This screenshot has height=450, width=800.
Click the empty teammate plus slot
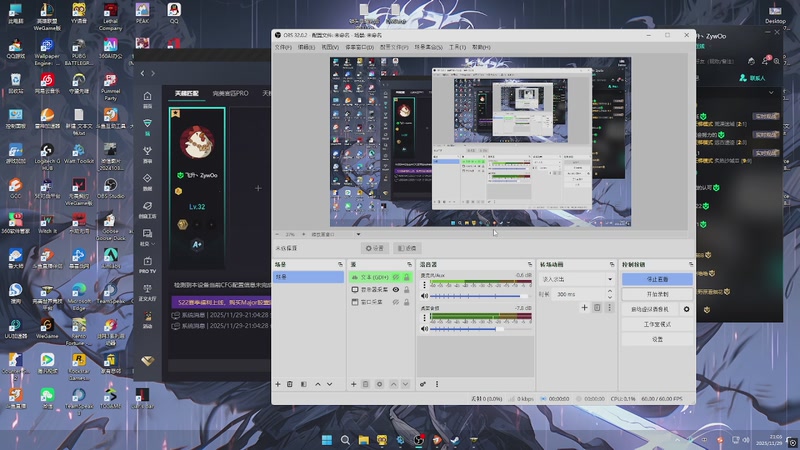[x=258, y=188]
